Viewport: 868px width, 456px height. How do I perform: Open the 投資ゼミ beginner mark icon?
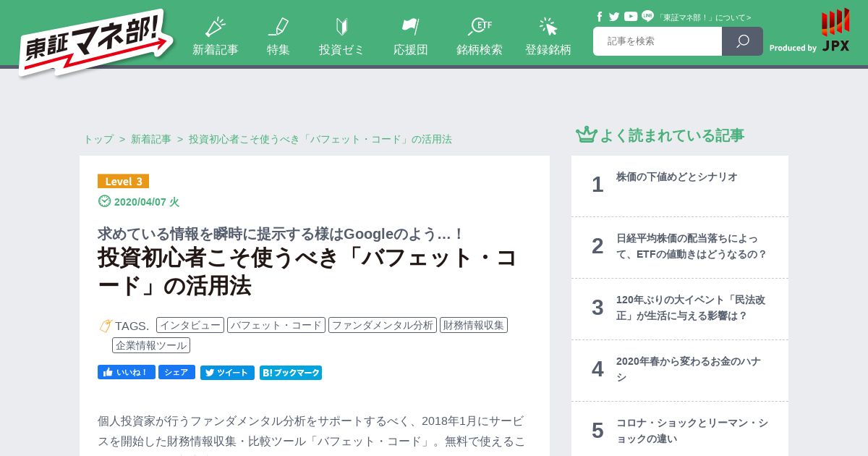click(x=341, y=27)
